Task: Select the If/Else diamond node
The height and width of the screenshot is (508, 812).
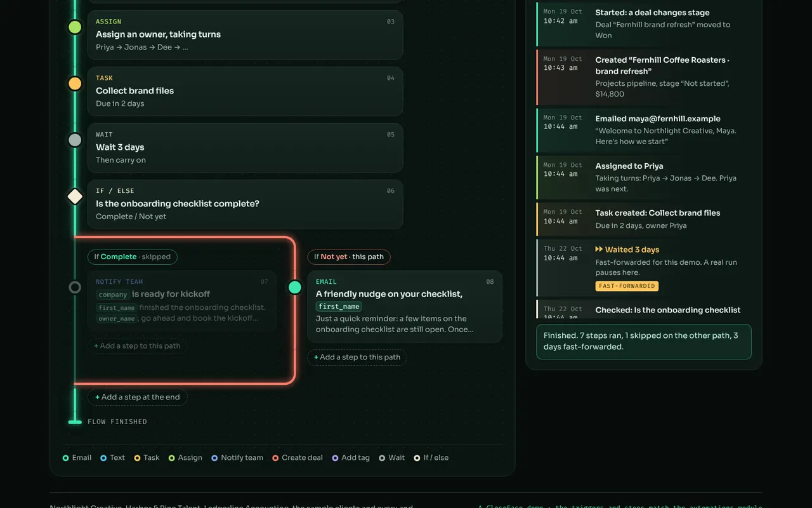Action: (x=75, y=197)
